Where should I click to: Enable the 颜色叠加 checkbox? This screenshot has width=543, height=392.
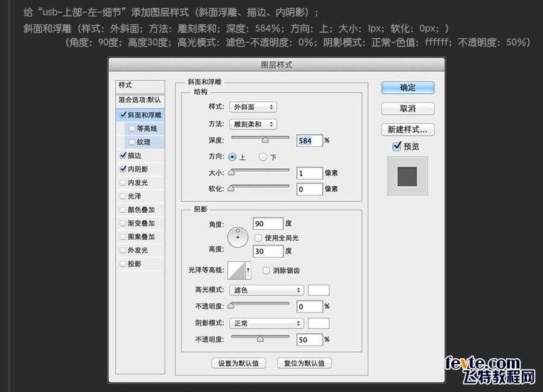(122, 209)
